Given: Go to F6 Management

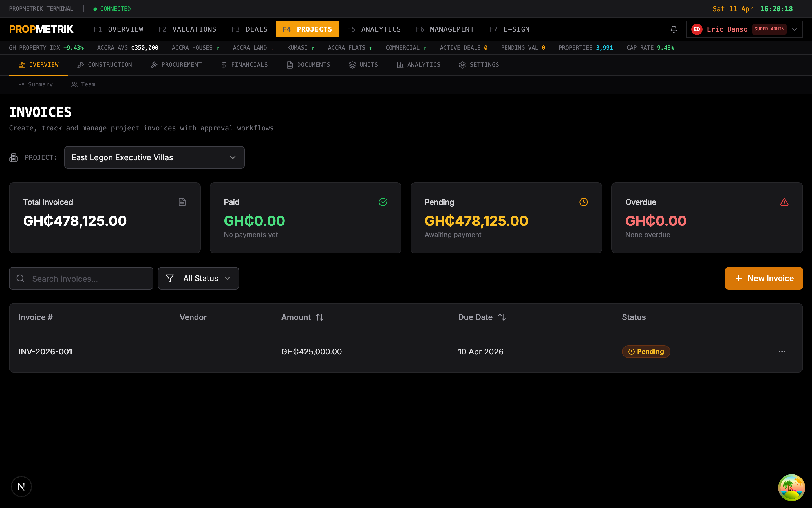Looking at the screenshot, I should click(445, 29).
